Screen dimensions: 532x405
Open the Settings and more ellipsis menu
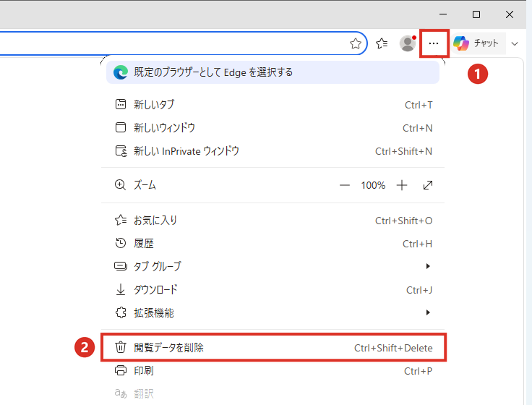click(x=434, y=43)
